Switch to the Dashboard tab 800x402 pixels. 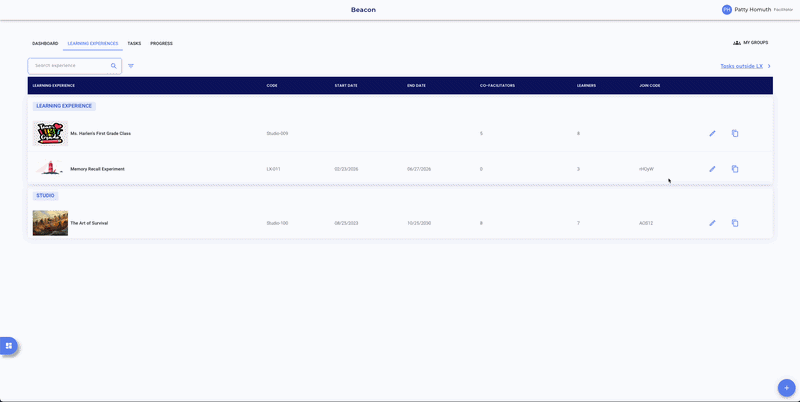click(x=45, y=44)
